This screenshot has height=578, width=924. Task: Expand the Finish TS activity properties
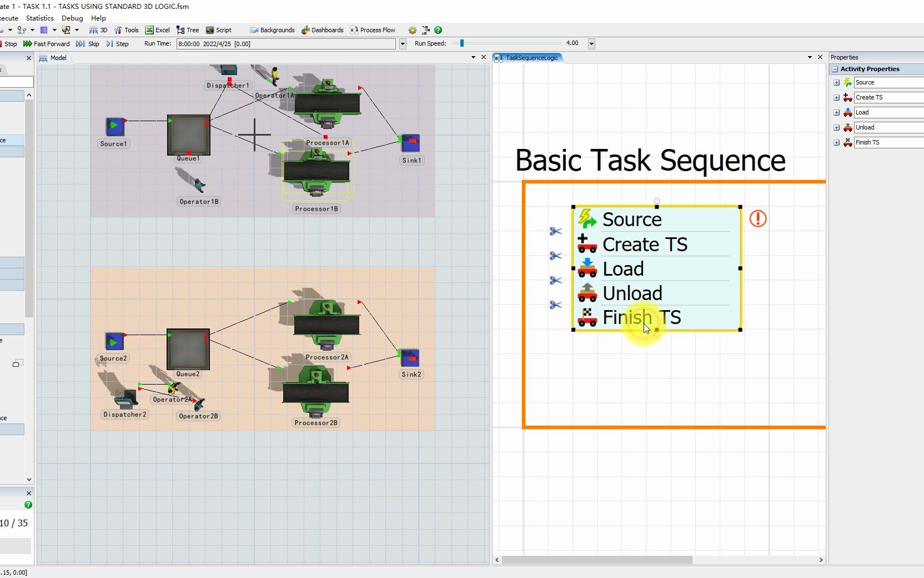(837, 142)
